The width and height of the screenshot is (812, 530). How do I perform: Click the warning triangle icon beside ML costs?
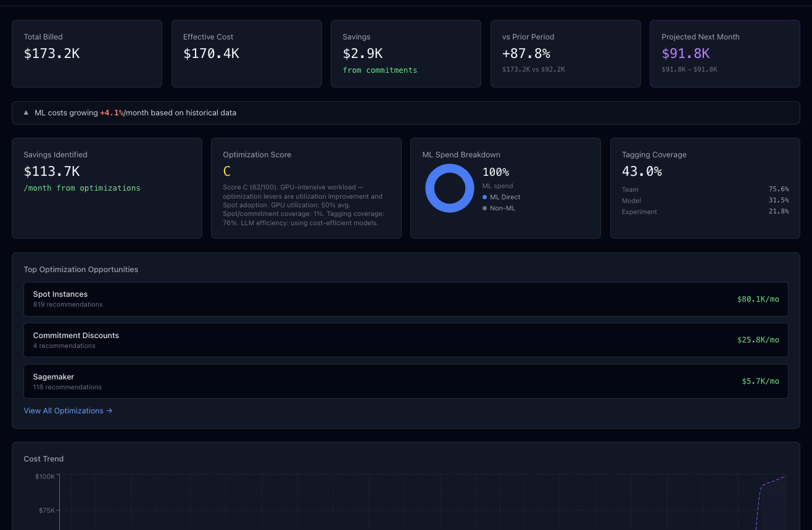pyautogui.click(x=26, y=113)
